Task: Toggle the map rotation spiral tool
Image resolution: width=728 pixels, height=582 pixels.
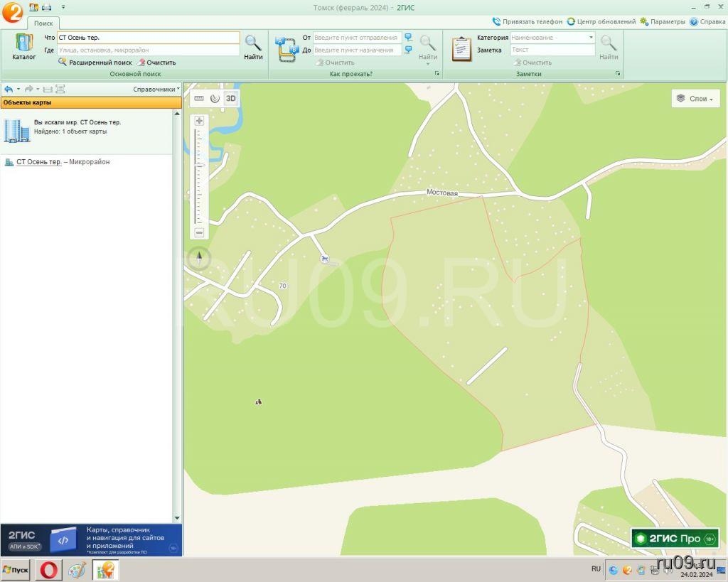Action: tap(215, 99)
